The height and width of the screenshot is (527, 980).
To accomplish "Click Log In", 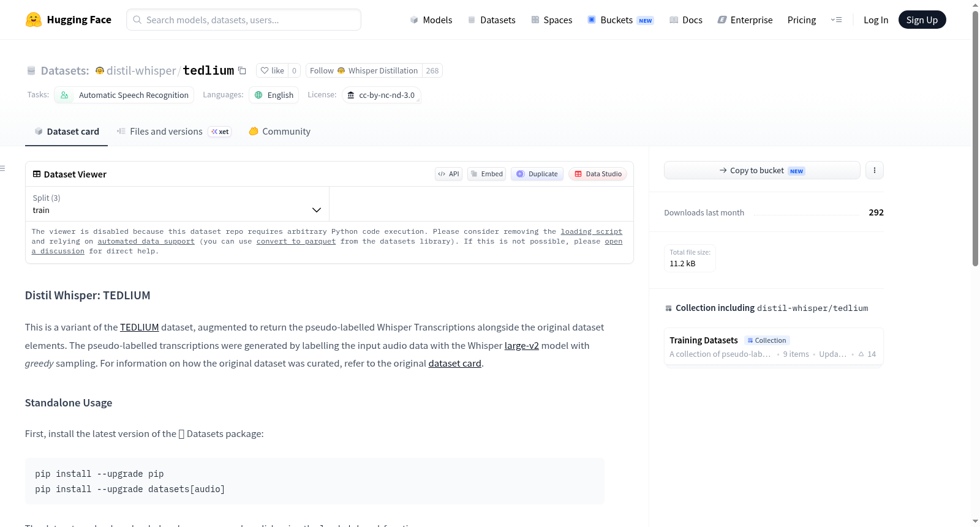I will tap(876, 20).
